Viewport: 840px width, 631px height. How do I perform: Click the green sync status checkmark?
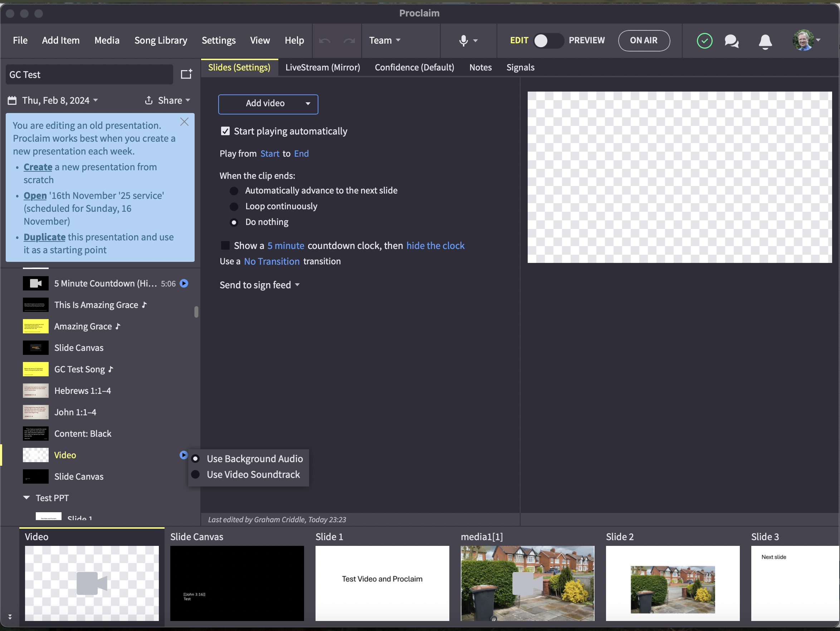point(704,41)
